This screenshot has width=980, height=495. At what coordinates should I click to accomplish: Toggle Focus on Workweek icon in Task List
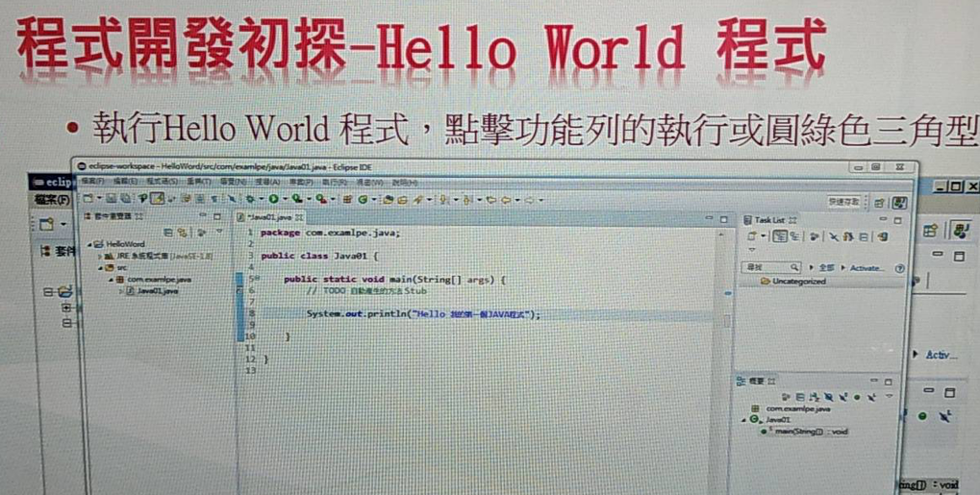click(x=814, y=236)
